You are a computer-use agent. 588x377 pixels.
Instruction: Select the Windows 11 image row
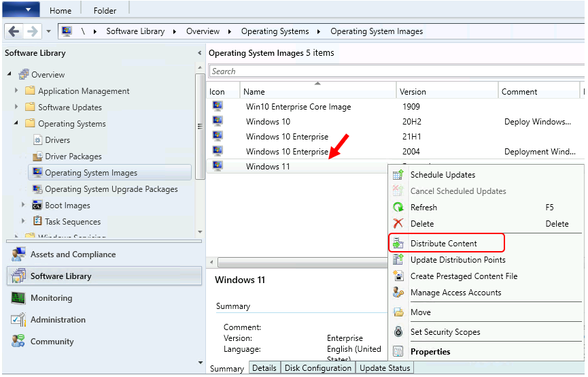[x=297, y=166]
